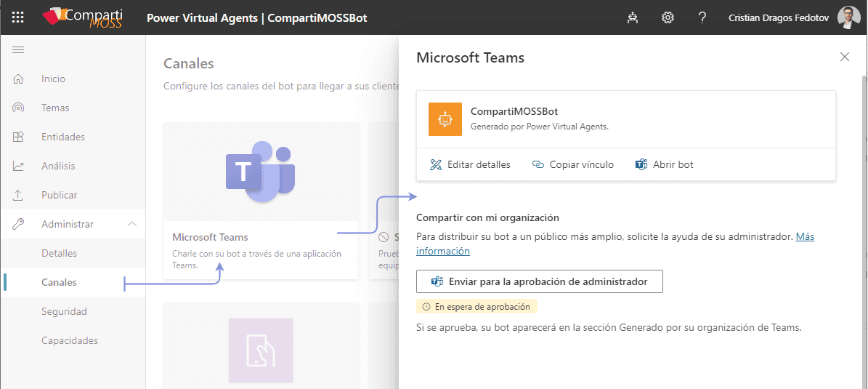Click the Microsoft Teams panel title
This screenshot has height=389, width=868.
tap(470, 57)
